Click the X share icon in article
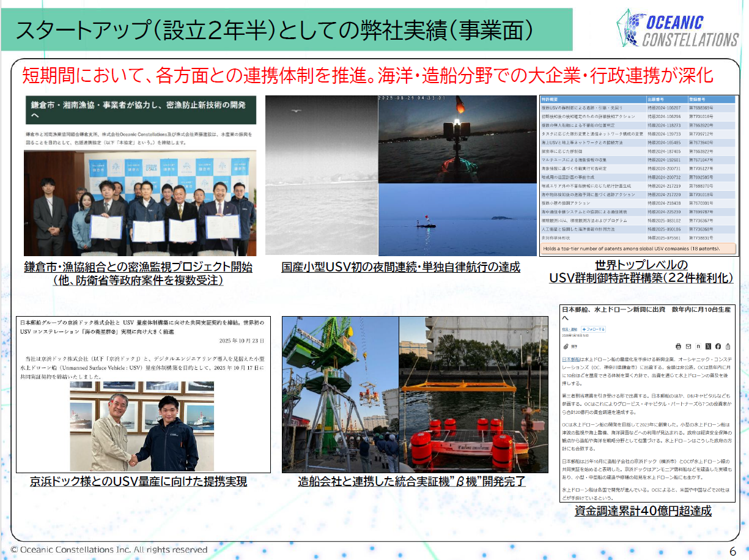The height and width of the screenshot is (560, 749). coord(708,347)
